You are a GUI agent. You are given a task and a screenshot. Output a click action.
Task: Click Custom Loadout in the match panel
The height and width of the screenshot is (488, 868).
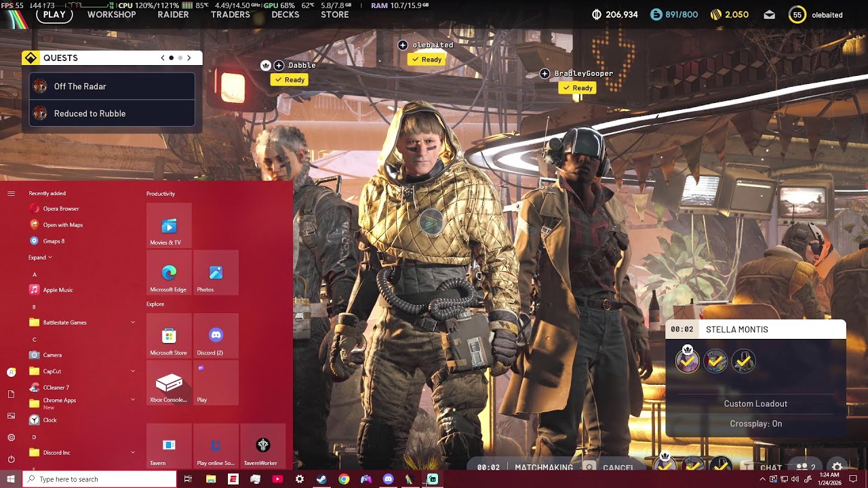pos(755,404)
